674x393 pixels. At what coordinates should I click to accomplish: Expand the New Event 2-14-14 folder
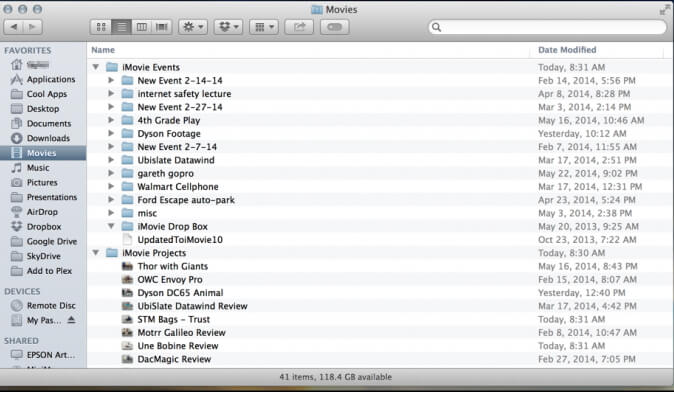click(111, 80)
